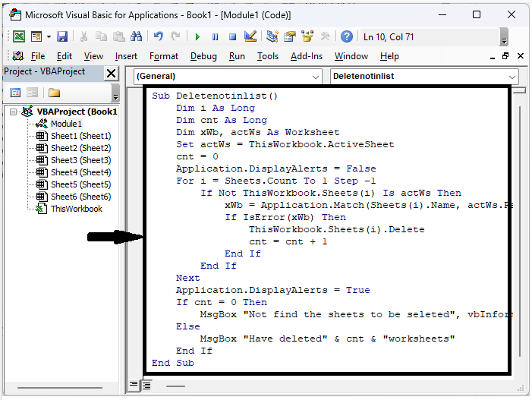Toggle Folders view in Project pane

pos(54,93)
